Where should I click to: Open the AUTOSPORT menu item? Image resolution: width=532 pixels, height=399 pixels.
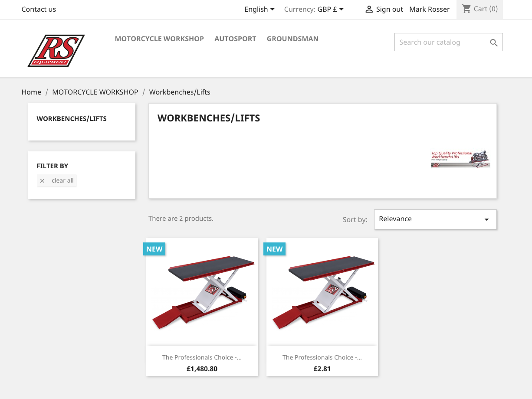tap(235, 39)
